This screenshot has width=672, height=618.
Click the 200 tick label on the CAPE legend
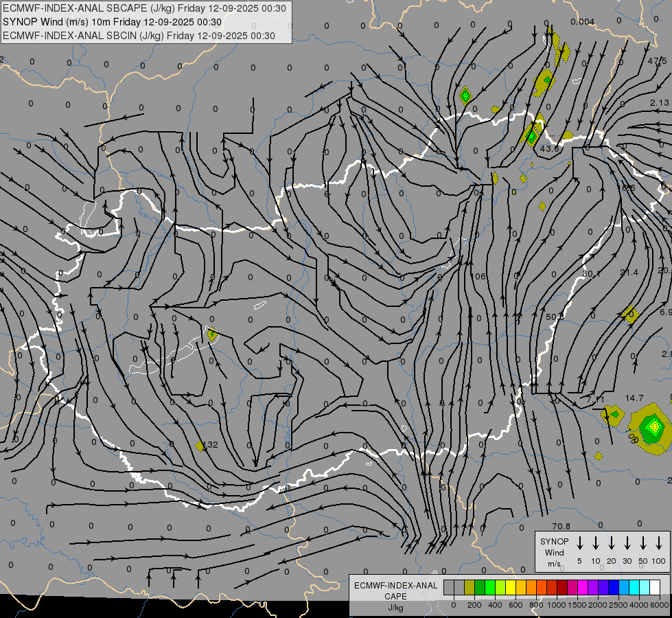(x=474, y=605)
